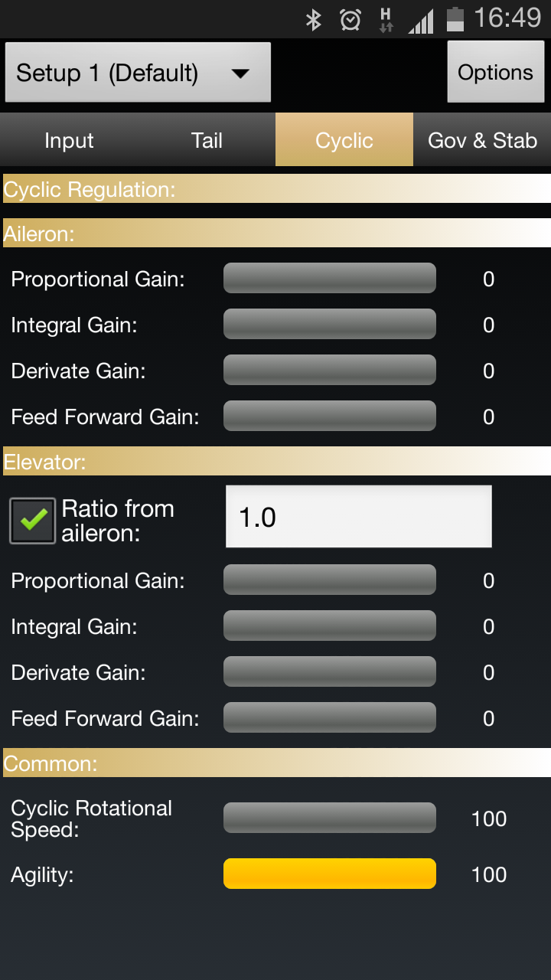
Task: Tap the Bluetooth icon in status bar
Action: pyautogui.click(x=313, y=19)
